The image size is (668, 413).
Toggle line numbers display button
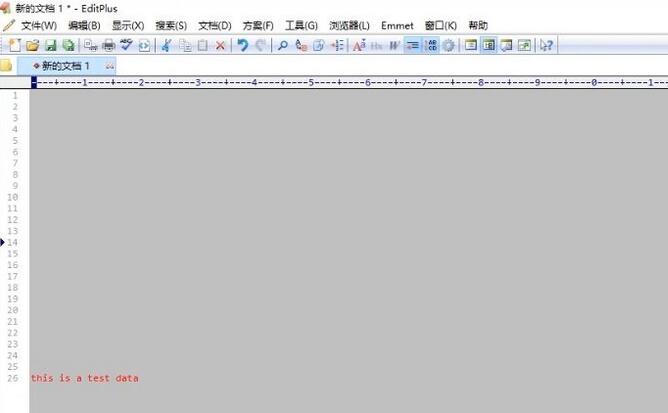coord(431,45)
